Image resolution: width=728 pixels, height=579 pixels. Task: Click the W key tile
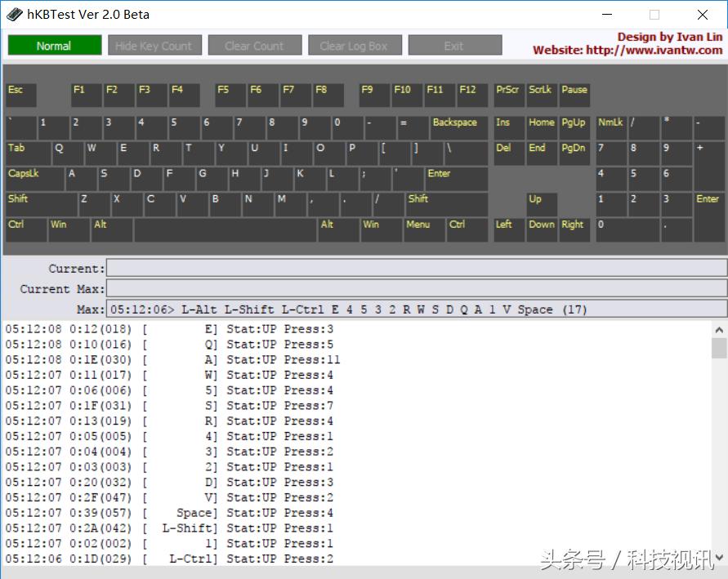click(100, 154)
